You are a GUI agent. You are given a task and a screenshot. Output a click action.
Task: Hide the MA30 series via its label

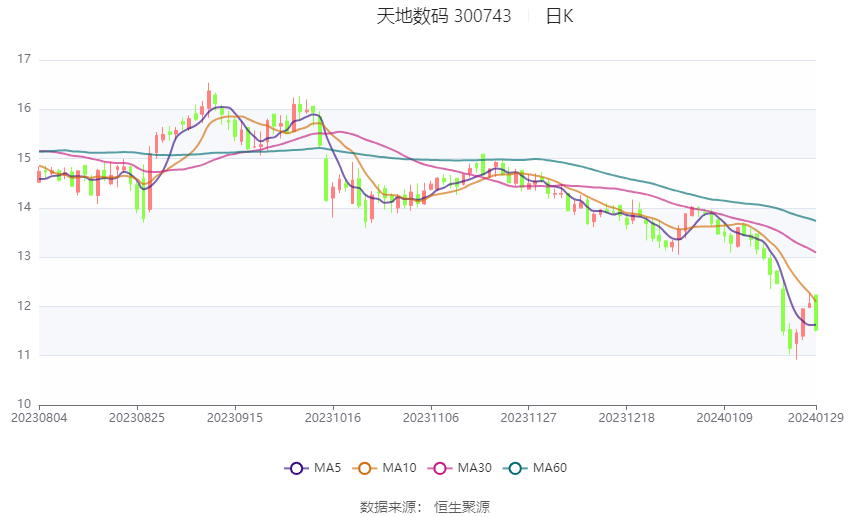[473, 468]
